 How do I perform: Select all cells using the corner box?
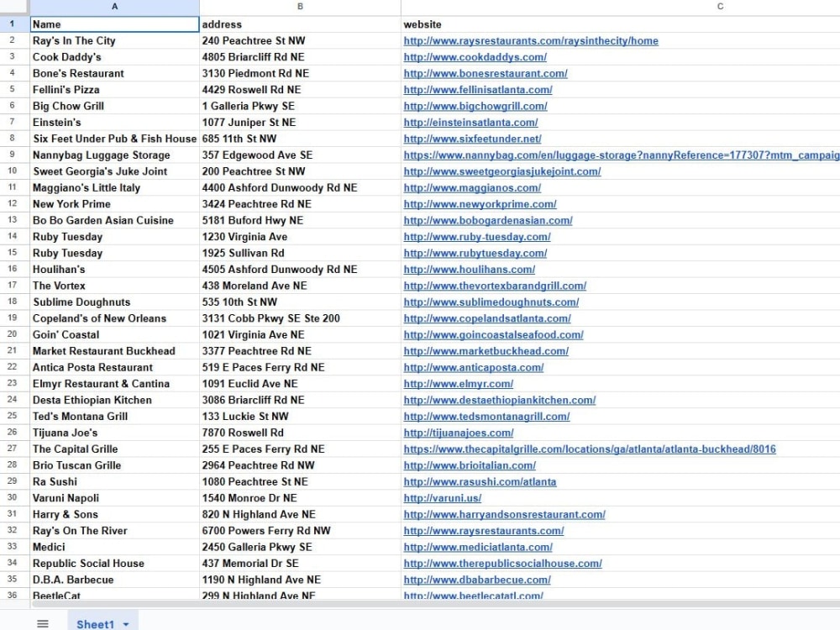12,8
